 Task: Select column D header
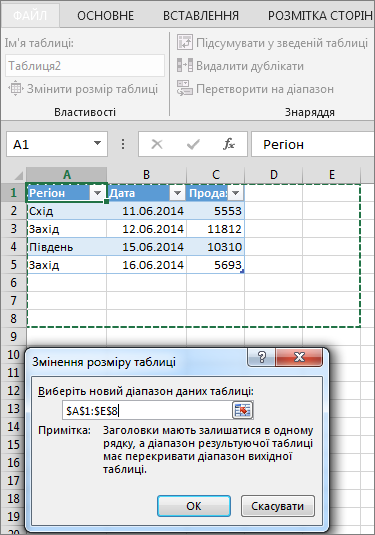[273, 175]
